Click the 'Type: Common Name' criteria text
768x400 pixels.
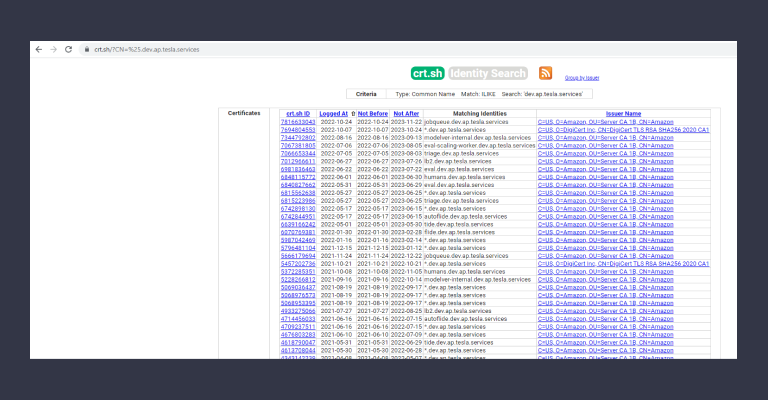pos(425,94)
